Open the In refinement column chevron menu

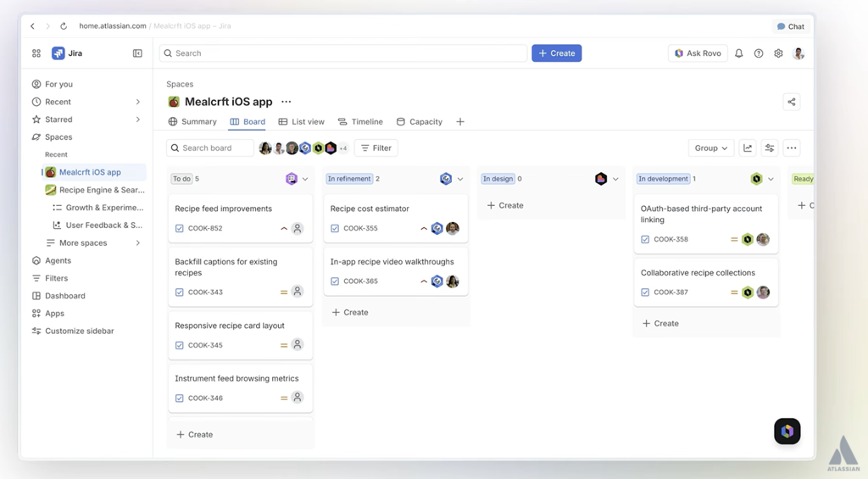point(460,179)
